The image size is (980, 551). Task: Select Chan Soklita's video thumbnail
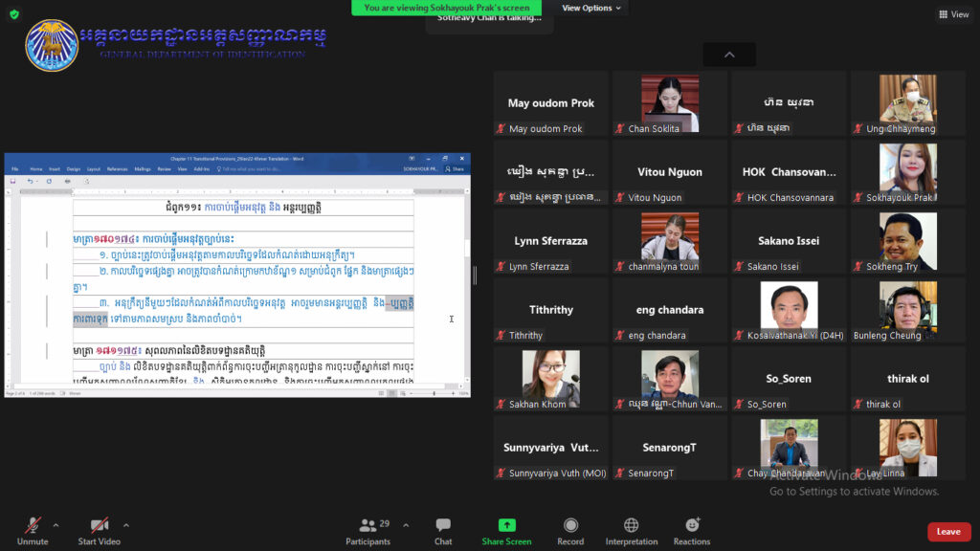(x=670, y=103)
